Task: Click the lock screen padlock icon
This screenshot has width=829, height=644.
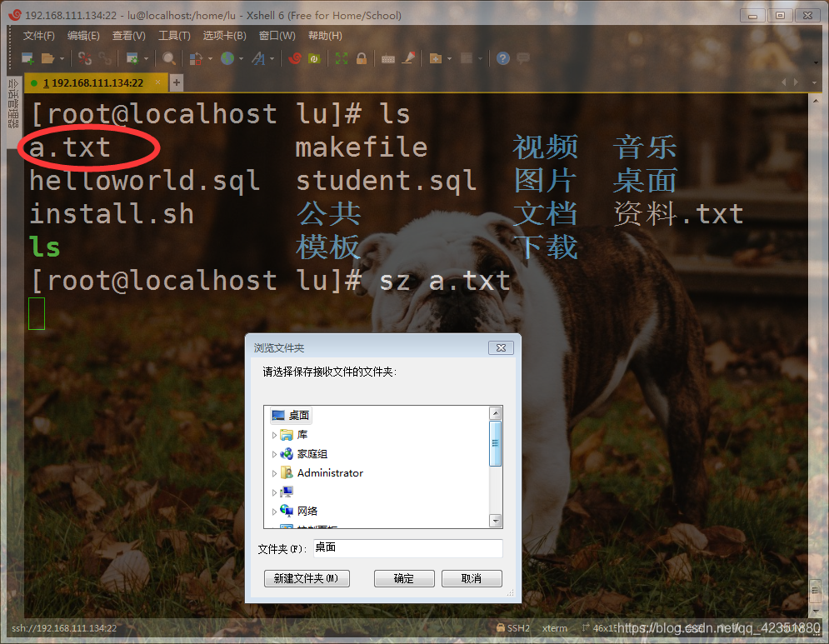Action: (362, 58)
